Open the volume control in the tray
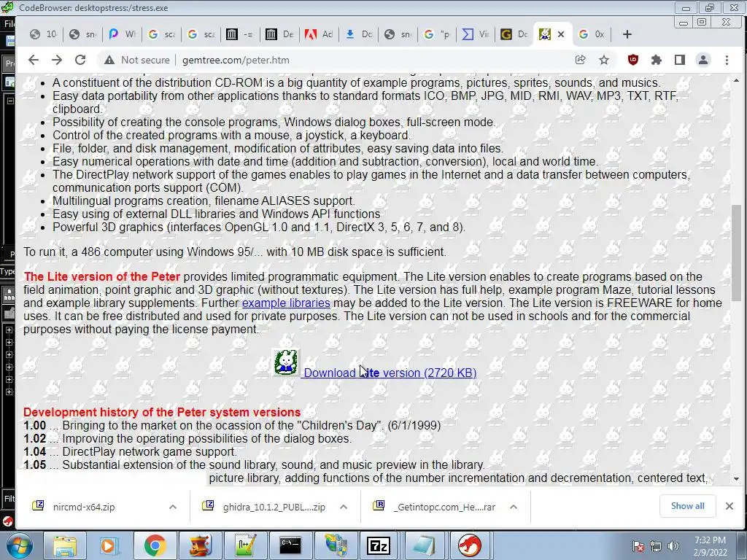This screenshot has width=747, height=560. 673,546
